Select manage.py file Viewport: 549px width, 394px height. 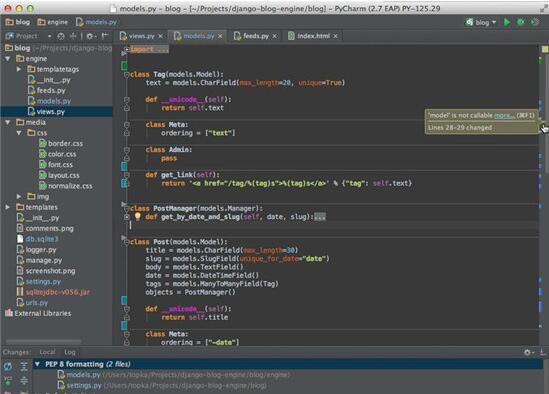(39, 260)
